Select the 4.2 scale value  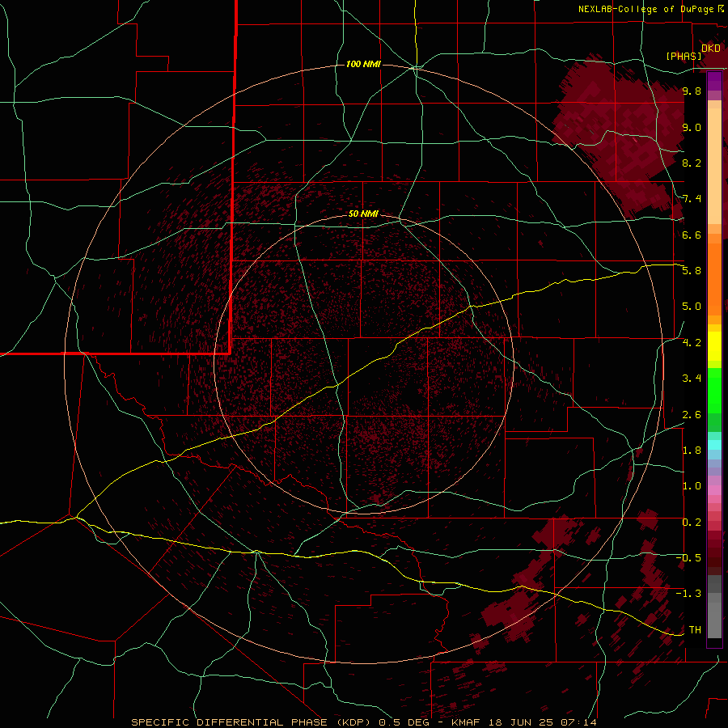click(692, 343)
